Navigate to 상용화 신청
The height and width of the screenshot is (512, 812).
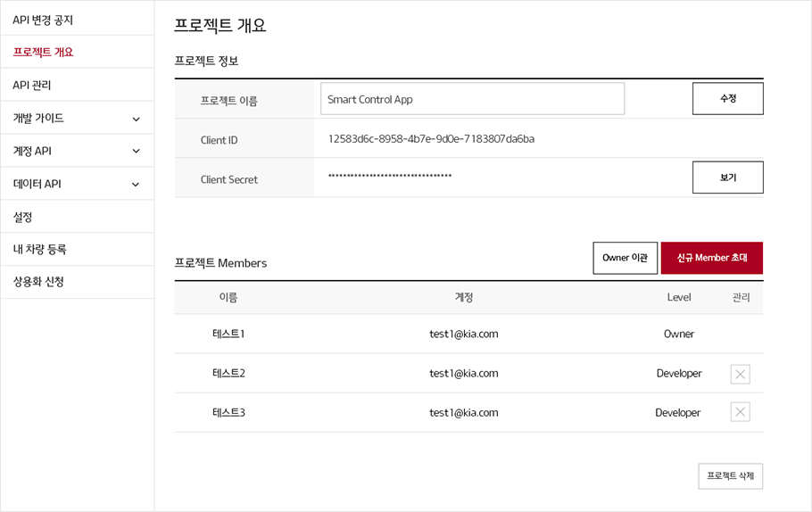(x=38, y=282)
